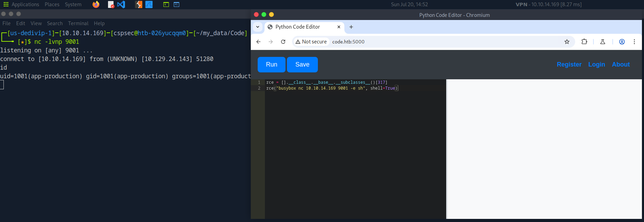Click the 'connect to [10.10.14.169]' output line
Screen dimensions: 644x222
point(107,59)
